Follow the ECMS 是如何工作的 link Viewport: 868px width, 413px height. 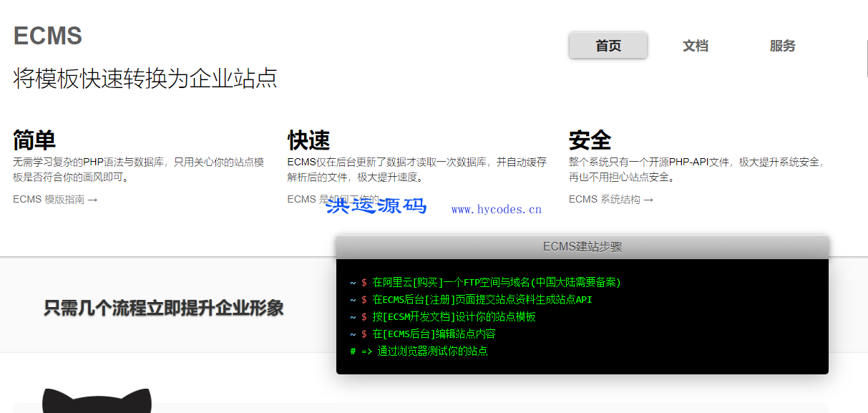tap(333, 200)
